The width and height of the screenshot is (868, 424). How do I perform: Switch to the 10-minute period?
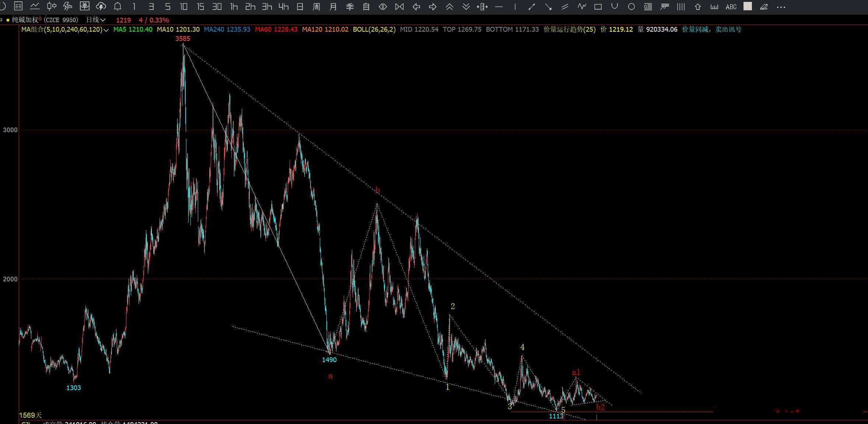[183, 7]
